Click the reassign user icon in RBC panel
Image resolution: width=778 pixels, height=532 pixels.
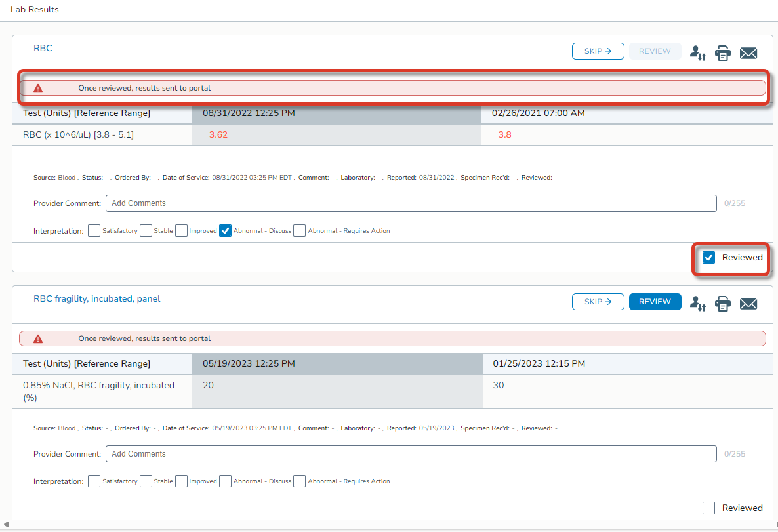click(x=697, y=53)
